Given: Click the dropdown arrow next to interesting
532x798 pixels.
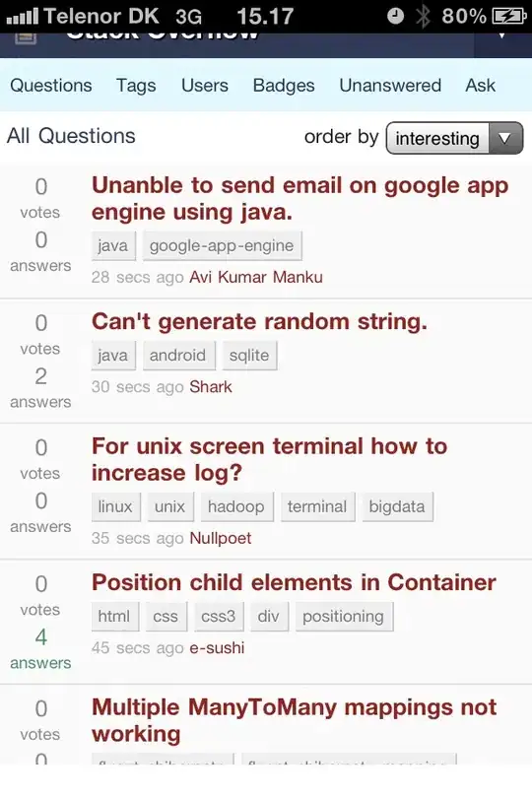Looking at the screenshot, I should coord(505,138).
